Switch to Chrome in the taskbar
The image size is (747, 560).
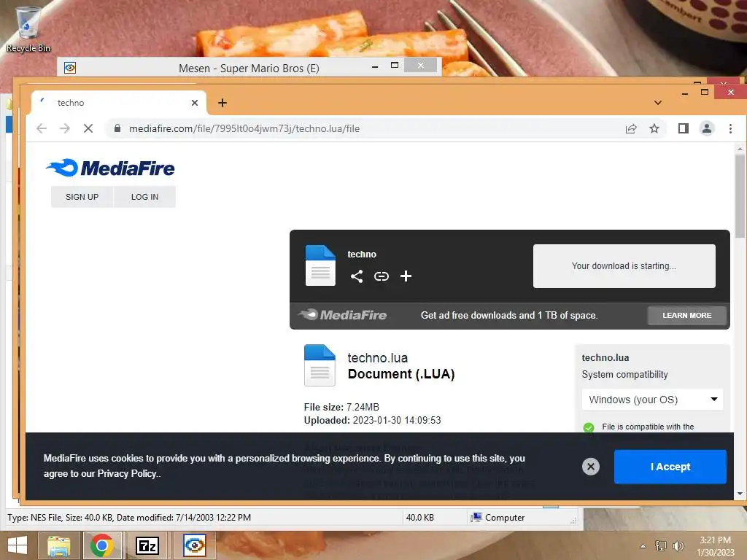pyautogui.click(x=102, y=545)
